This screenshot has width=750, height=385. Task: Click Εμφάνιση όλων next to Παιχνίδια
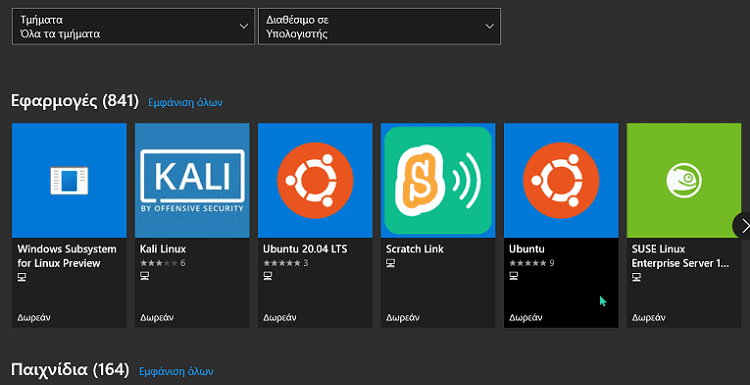pyautogui.click(x=176, y=371)
